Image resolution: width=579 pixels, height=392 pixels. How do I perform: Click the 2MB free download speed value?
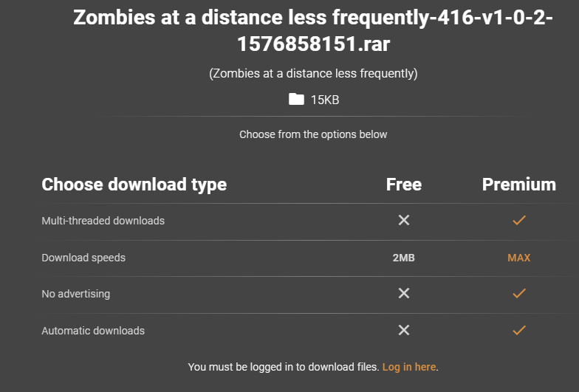click(404, 258)
